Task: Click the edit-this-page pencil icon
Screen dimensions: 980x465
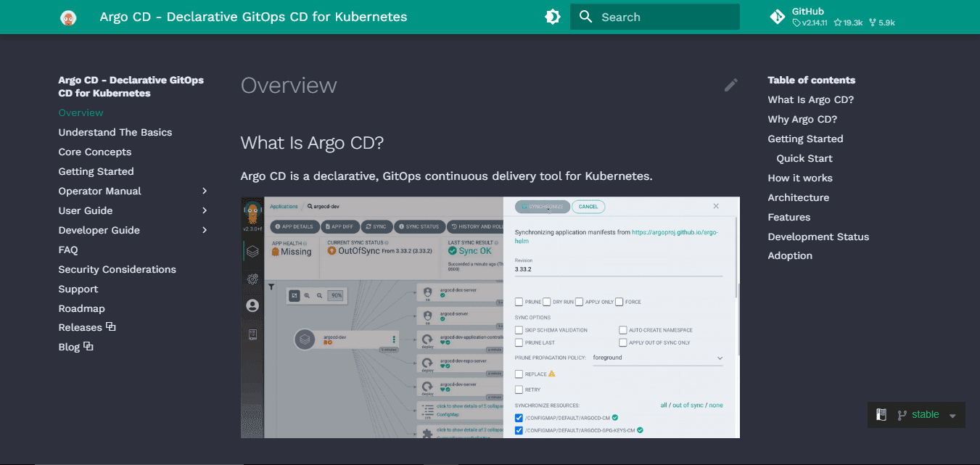Action: 731,85
